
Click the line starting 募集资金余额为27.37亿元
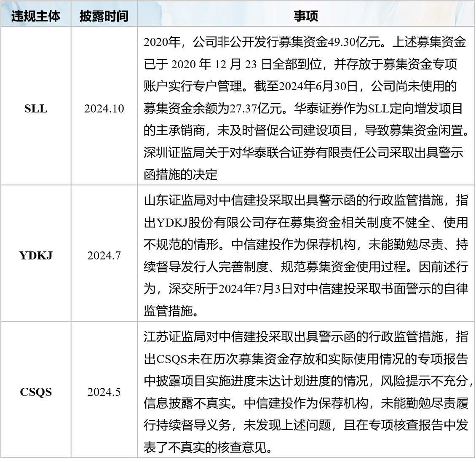click(303, 109)
